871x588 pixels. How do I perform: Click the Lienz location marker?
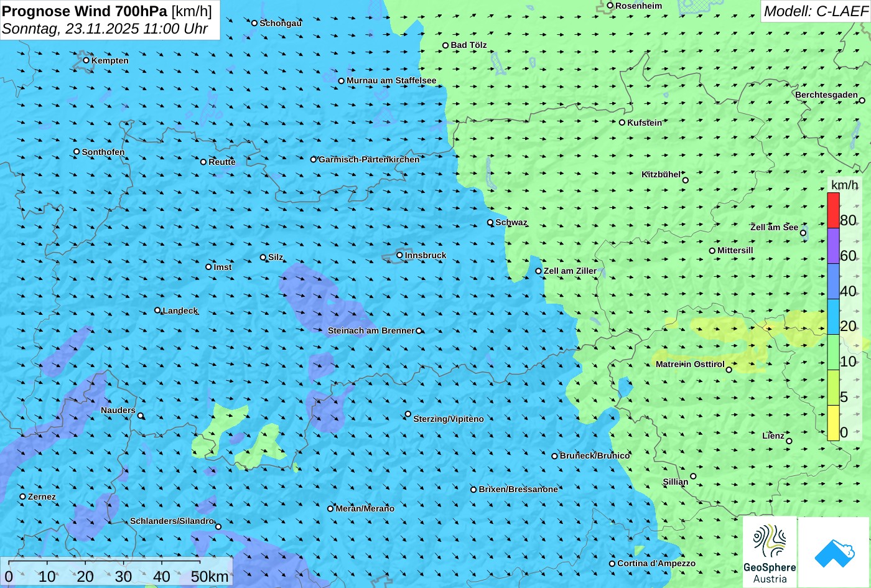click(789, 441)
